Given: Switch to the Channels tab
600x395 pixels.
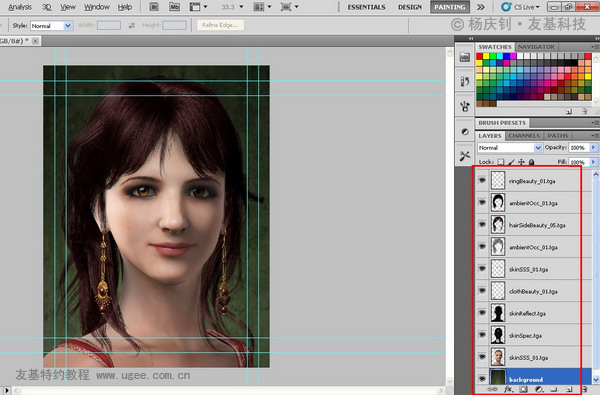Looking at the screenshot, I should pyautogui.click(x=524, y=135).
